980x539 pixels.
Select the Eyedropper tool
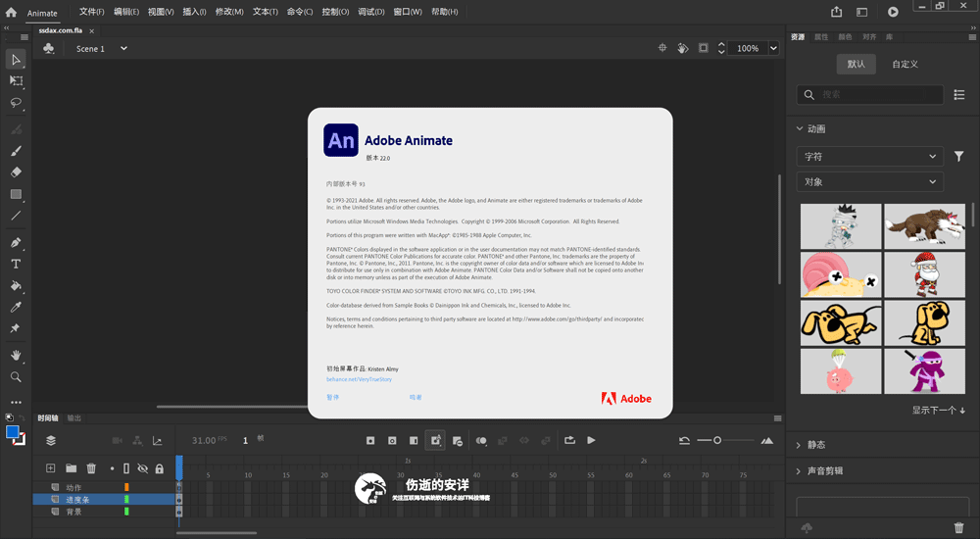pos(17,307)
